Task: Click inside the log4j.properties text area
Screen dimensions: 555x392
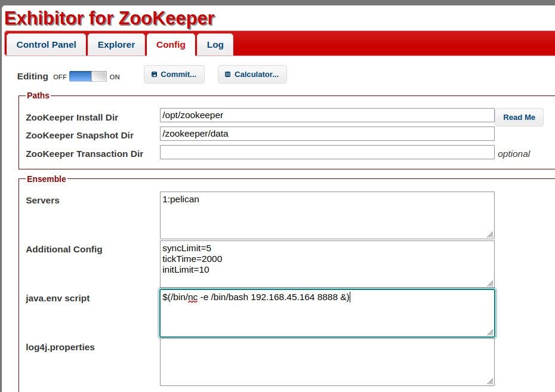Action: [x=327, y=362]
